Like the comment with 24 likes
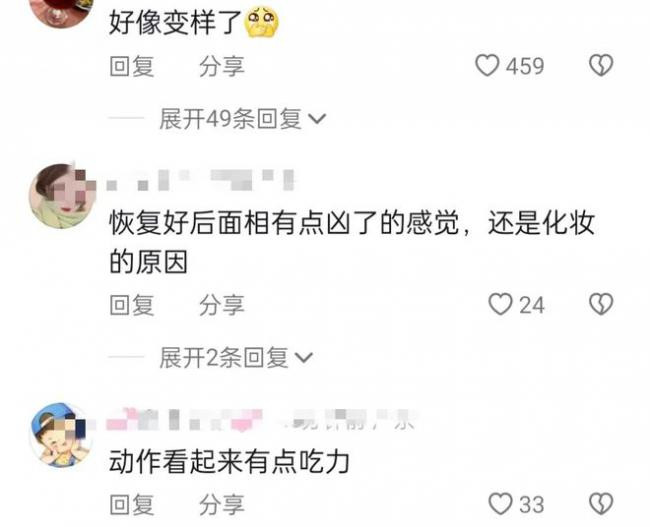 [x=500, y=304]
